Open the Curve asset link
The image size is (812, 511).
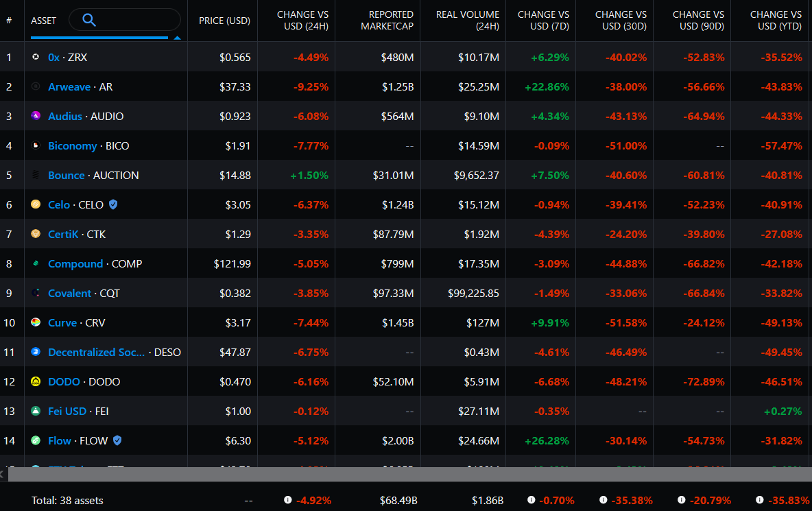click(x=62, y=322)
